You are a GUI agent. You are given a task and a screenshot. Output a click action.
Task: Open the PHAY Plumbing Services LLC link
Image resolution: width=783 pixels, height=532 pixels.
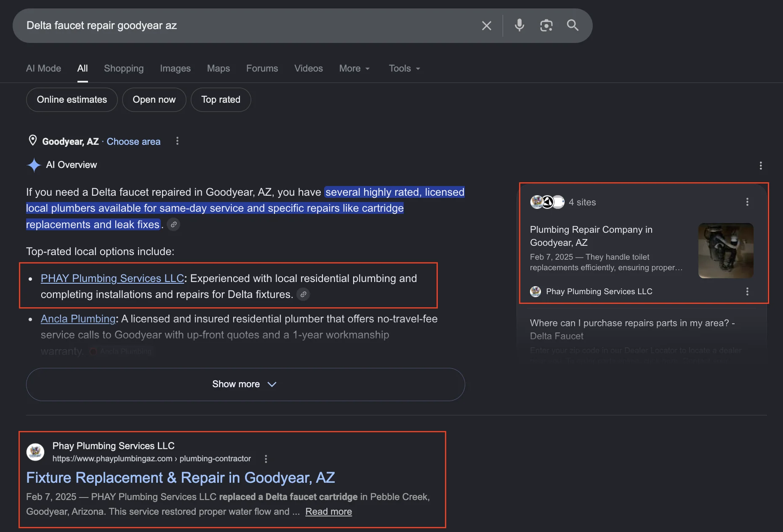[112, 278]
